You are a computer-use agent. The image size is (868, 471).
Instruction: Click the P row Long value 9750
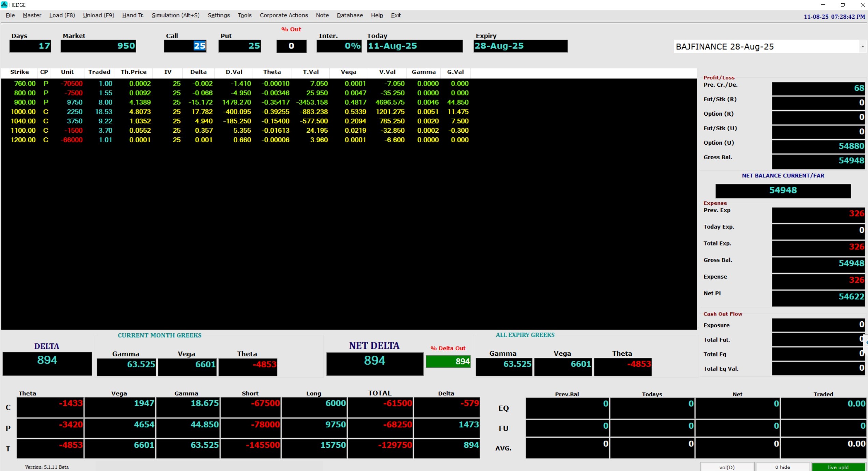314,428
